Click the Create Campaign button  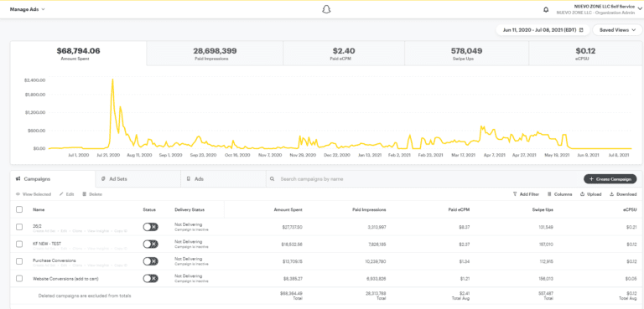click(610, 179)
